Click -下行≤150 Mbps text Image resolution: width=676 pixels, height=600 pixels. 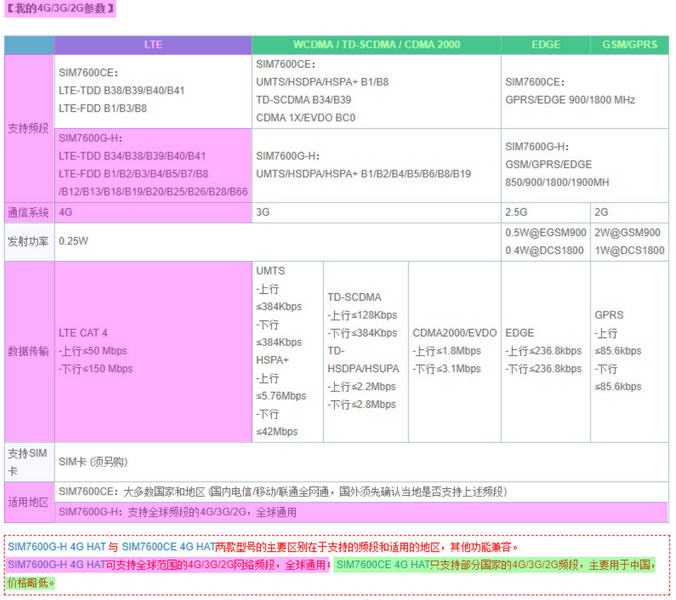tap(96, 369)
